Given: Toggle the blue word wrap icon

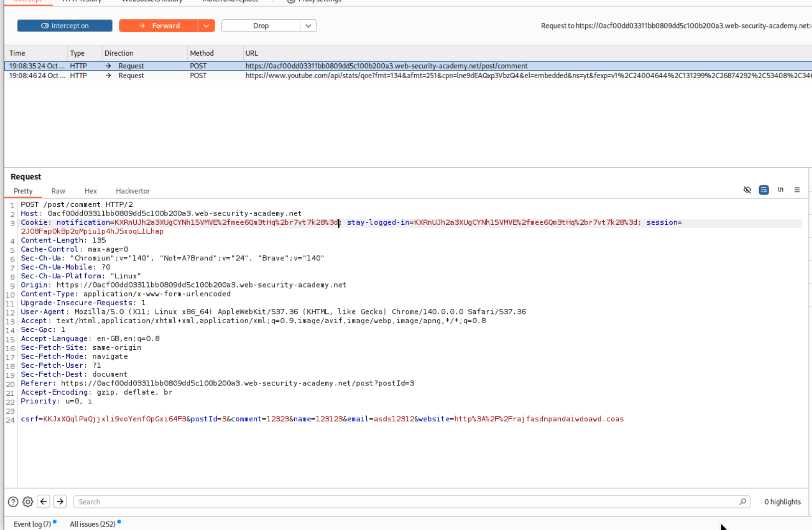Looking at the screenshot, I should pos(763,190).
